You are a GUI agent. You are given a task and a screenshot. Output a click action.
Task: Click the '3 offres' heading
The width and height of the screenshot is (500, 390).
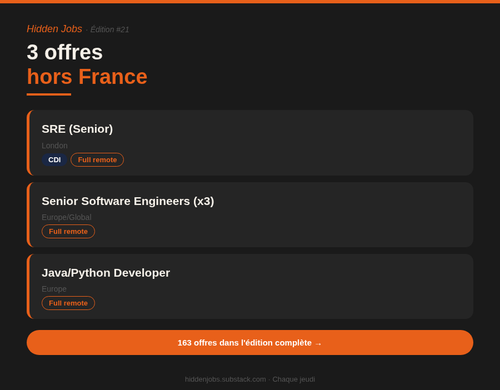click(x=65, y=52)
